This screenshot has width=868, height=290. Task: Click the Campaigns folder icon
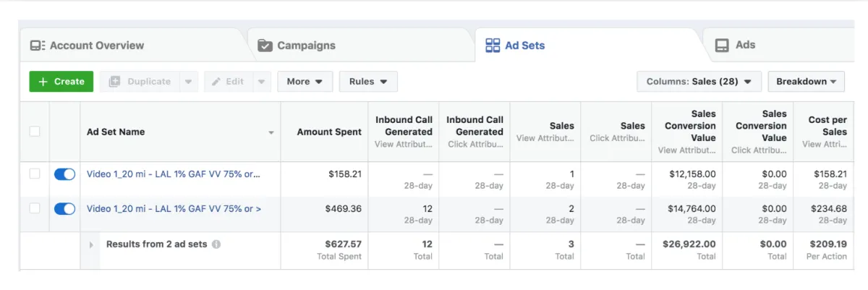[265, 46]
